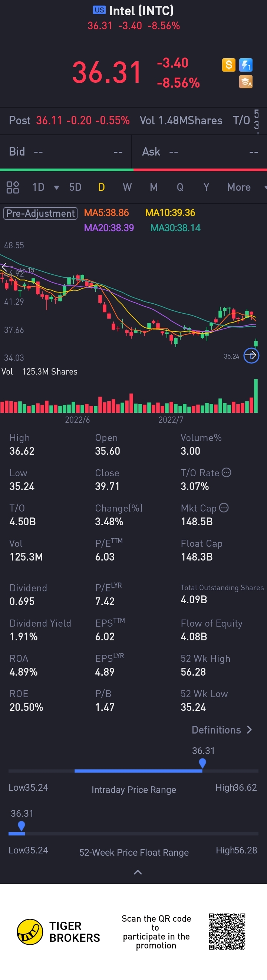The width and height of the screenshot is (267, 980).
Task: Select the Q quarterly chart tab
Action: [180, 187]
